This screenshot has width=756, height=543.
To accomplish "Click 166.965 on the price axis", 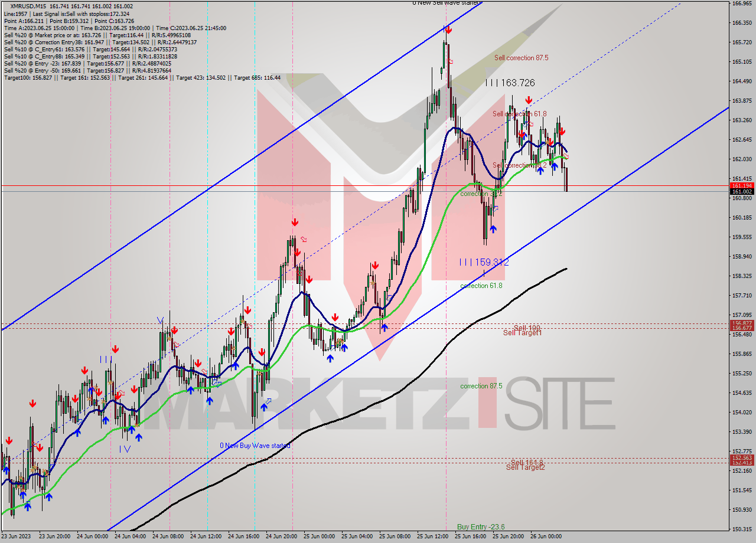I will pyautogui.click(x=741, y=4).
